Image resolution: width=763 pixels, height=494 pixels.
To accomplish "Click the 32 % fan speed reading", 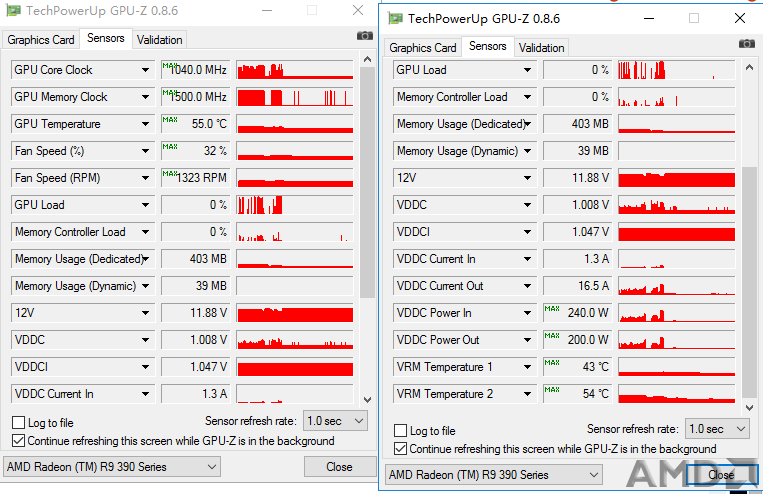I will [195, 151].
